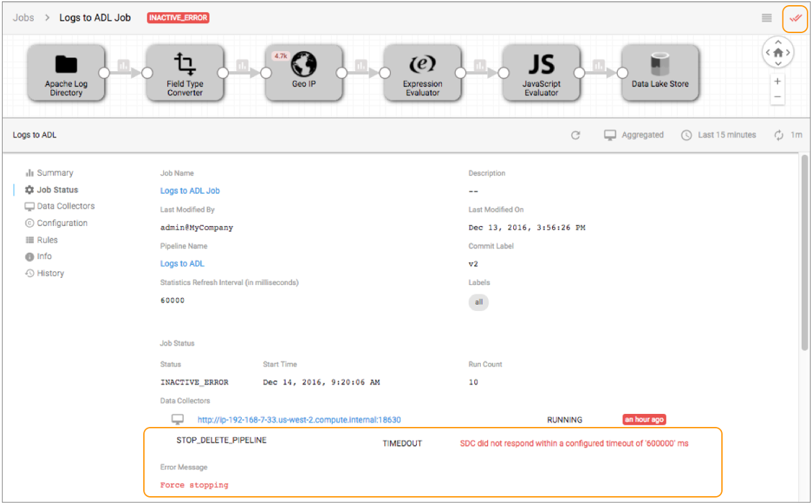
Task: Click the INACTIVE_ERROR status badge
Action: [178, 17]
